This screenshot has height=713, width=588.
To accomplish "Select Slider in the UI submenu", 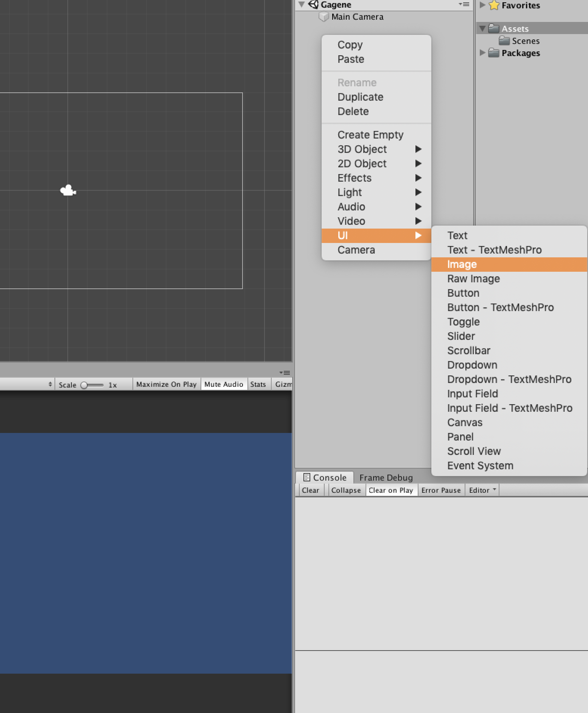I will coord(509,336).
